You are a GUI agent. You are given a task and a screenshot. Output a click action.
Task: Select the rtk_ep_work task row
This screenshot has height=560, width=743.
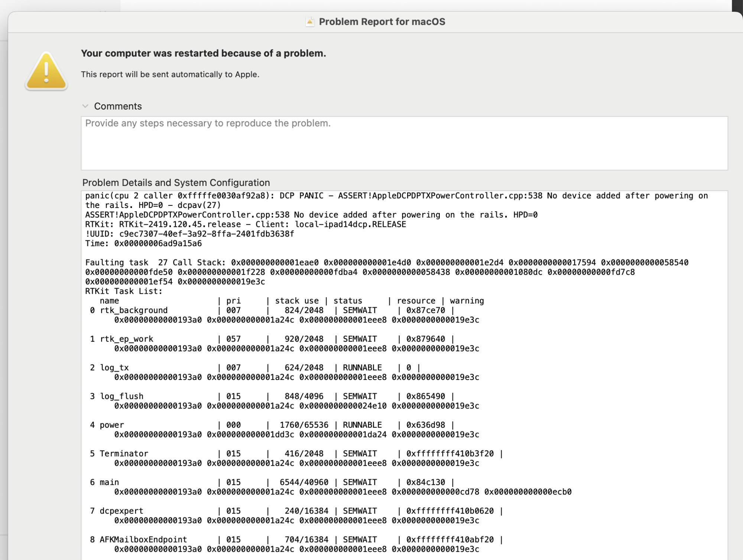126,339
